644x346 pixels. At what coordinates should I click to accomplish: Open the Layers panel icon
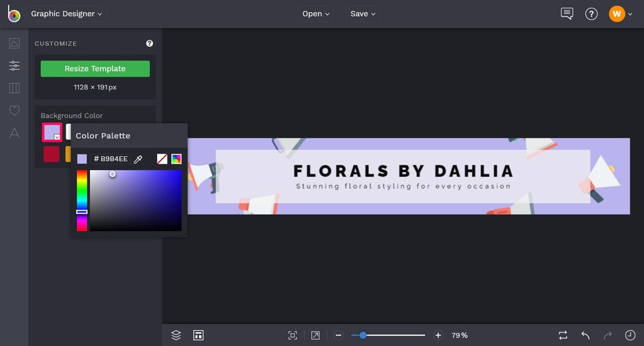pyautogui.click(x=176, y=335)
